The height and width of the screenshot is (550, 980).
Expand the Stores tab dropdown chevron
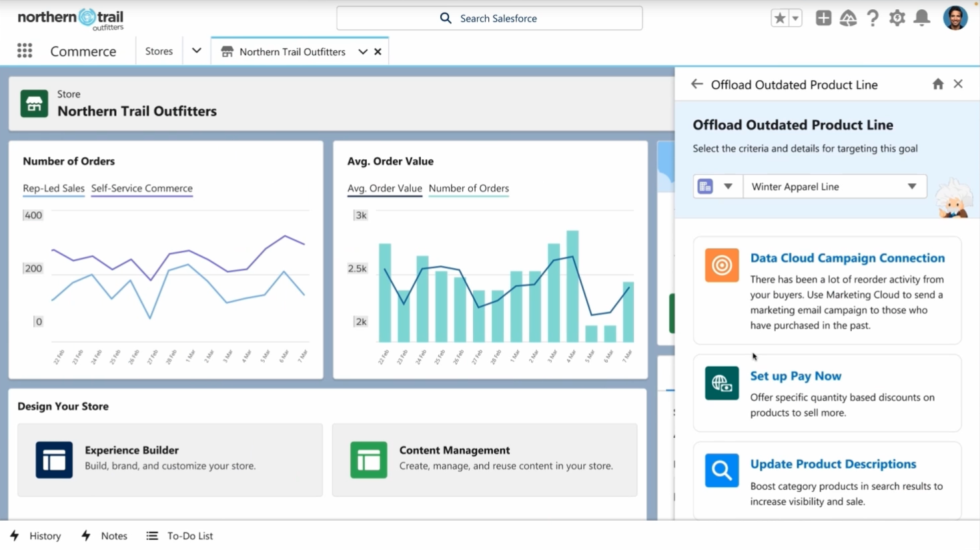[x=196, y=51]
